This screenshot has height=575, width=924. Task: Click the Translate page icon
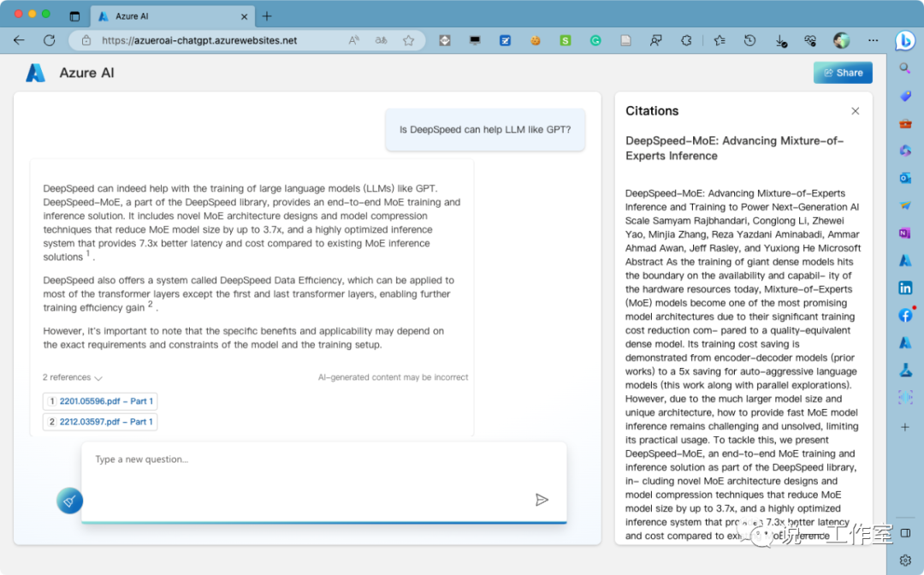click(x=382, y=41)
